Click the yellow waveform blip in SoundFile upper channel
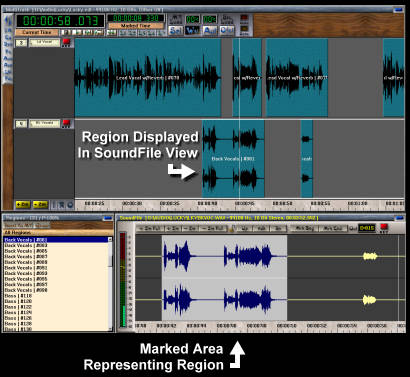 click(370, 256)
